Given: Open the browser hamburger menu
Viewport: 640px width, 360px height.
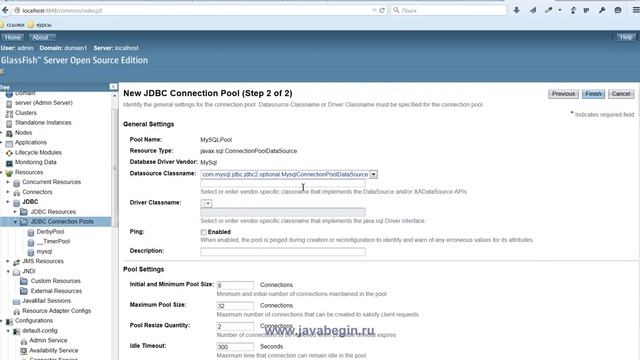Looking at the screenshot, I should [636, 10].
